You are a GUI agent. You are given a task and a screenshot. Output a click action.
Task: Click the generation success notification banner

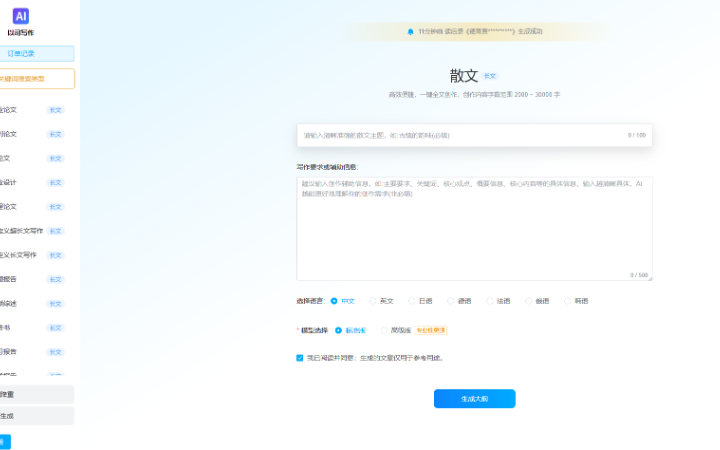click(x=474, y=32)
